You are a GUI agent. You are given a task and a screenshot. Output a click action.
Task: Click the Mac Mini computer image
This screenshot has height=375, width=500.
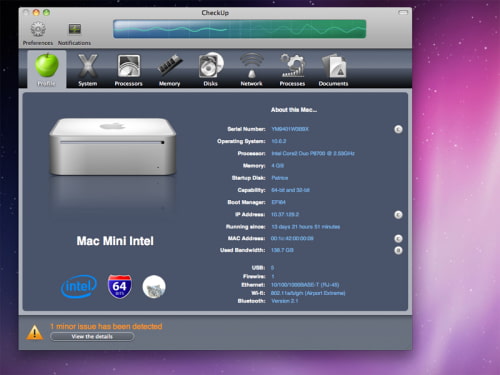pos(113,147)
